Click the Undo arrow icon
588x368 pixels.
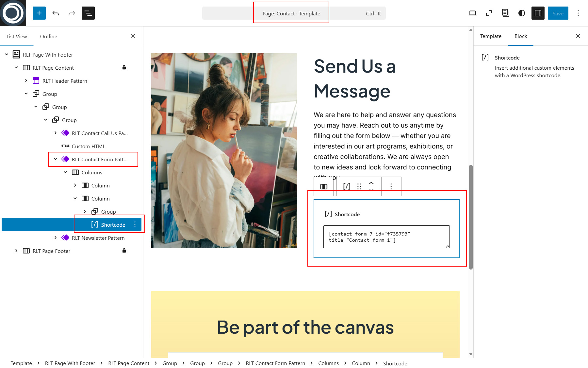tap(56, 13)
